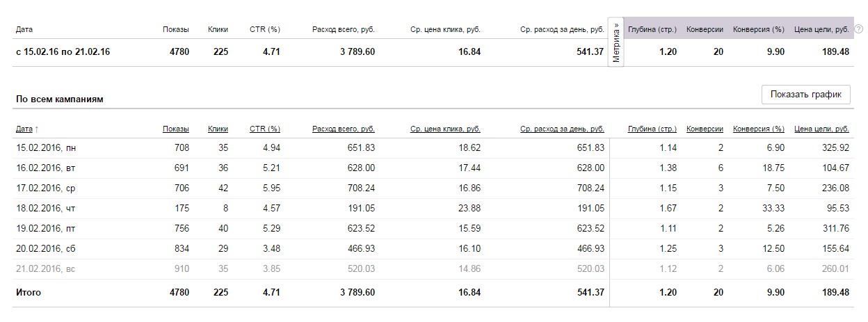Sort by Глубина (стр.) column header

point(652,129)
